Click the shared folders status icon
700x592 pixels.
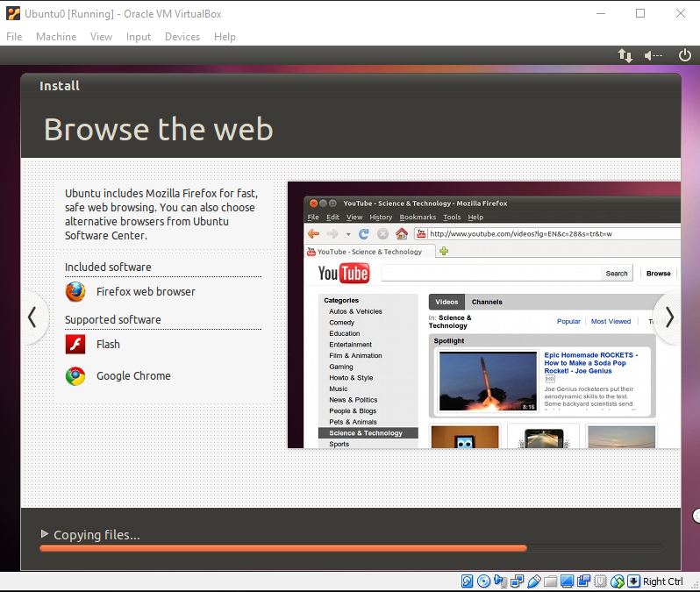550,581
